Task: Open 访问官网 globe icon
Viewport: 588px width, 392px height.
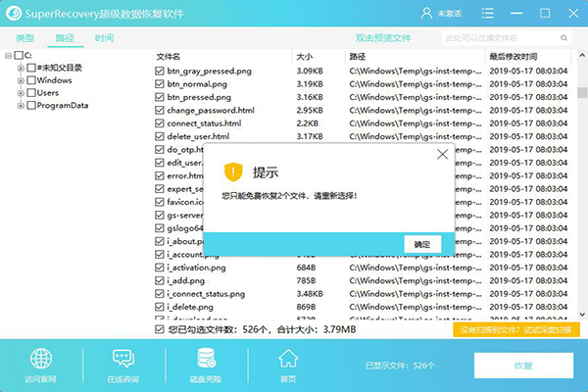Action: point(41,359)
